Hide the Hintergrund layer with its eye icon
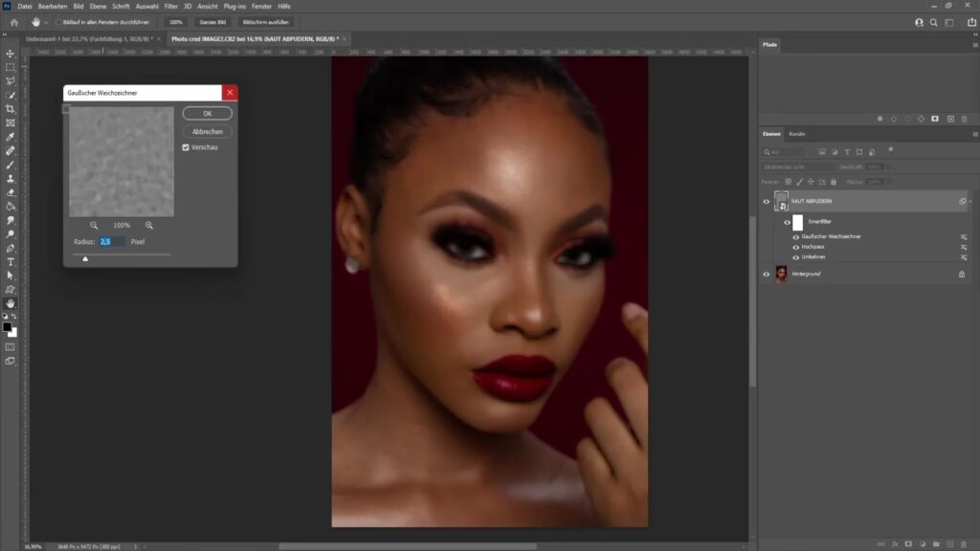Viewport: 980px width, 551px height. [767, 275]
